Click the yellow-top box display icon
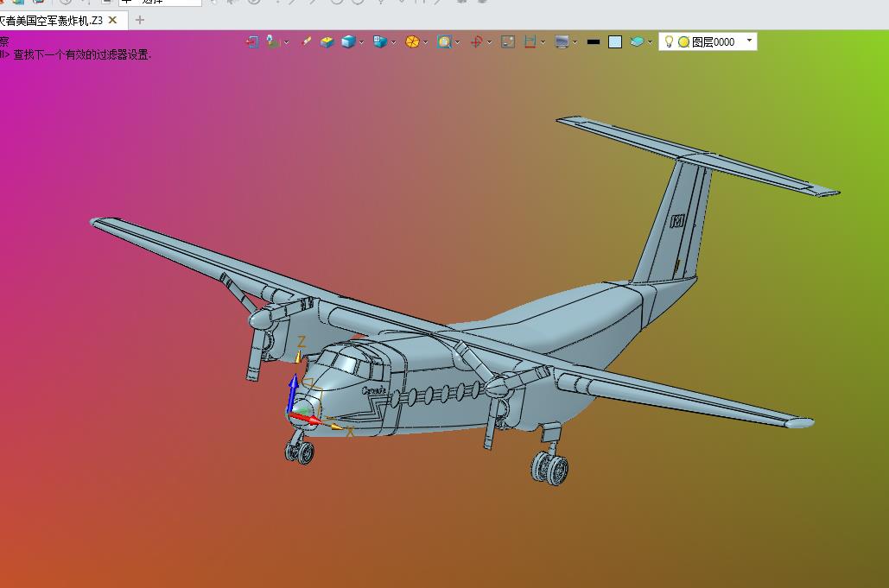Screen dimensions: 889x588 point(327,42)
